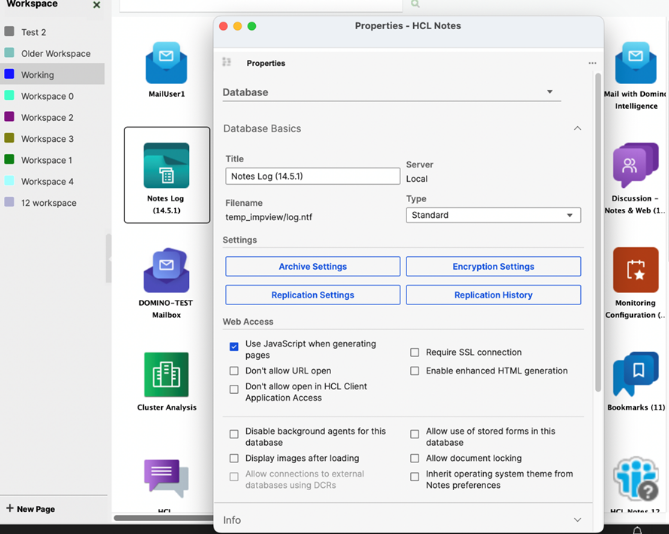669x534 pixels.
Task: Open Replication History
Action: point(493,295)
